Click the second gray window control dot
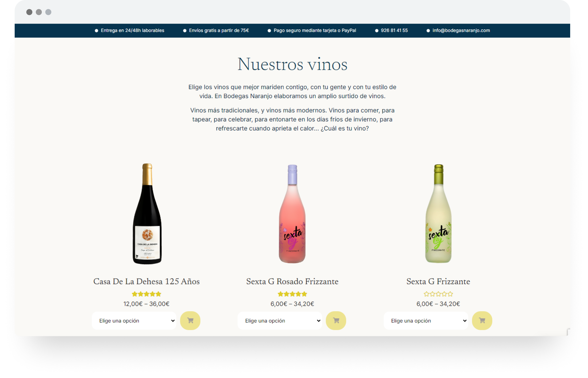This screenshot has height=378, width=588. (39, 12)
